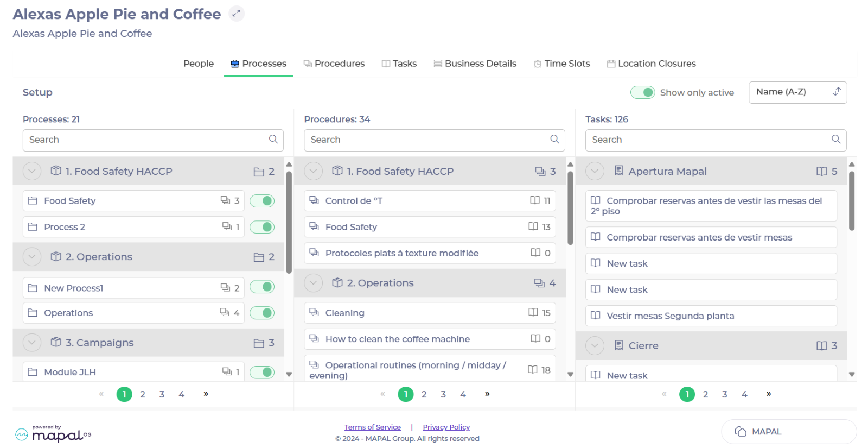Go to next page of Processes list

click(x=206, y=394)
